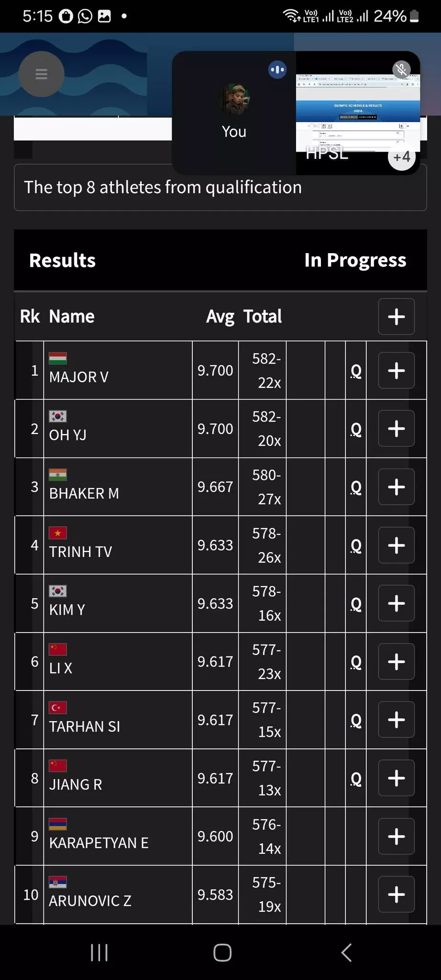Tap the Hungary flag beside MAJOR V
This screenshot has width=441, height=980.
click(58, 358)
